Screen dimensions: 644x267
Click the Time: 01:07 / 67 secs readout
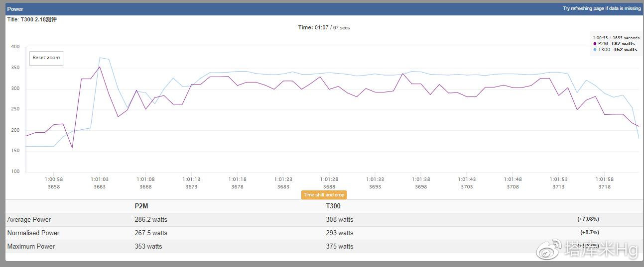(324, 28)
